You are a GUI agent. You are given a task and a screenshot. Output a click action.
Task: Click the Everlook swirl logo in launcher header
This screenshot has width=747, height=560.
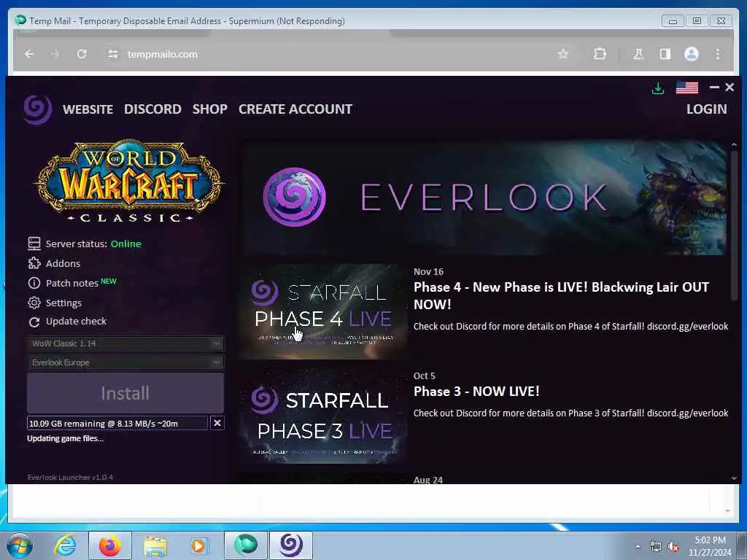38,109
